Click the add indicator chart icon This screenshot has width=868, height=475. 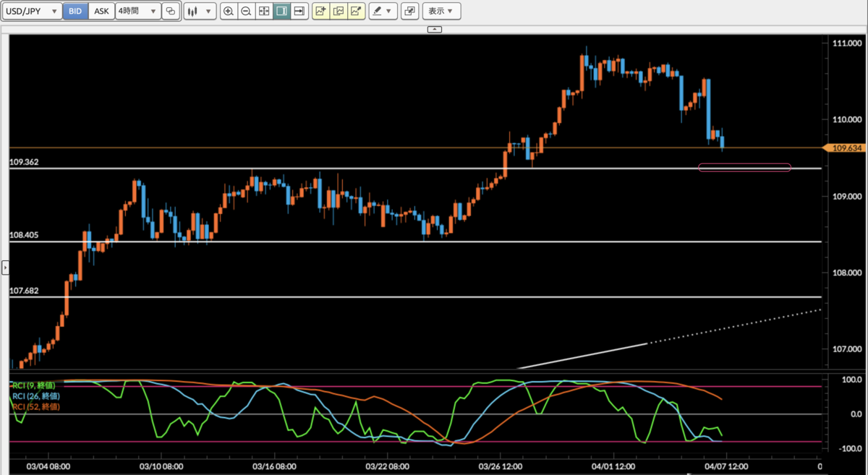point(320,11)
